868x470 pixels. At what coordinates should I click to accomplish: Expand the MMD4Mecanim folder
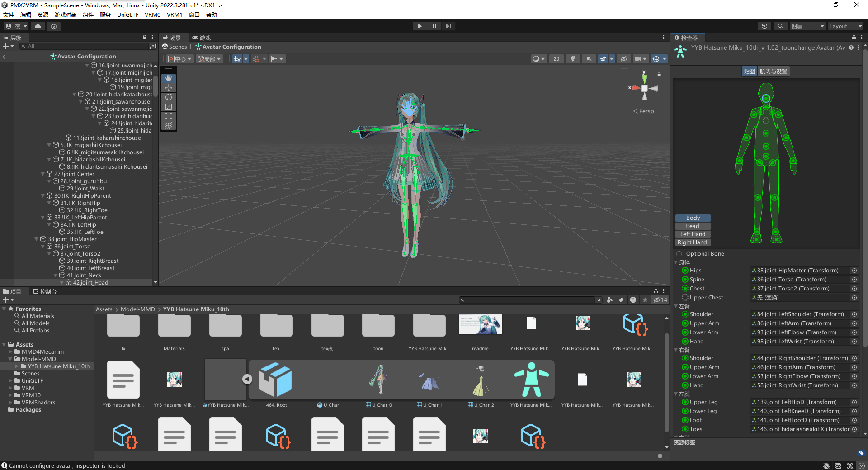point(10,352)
